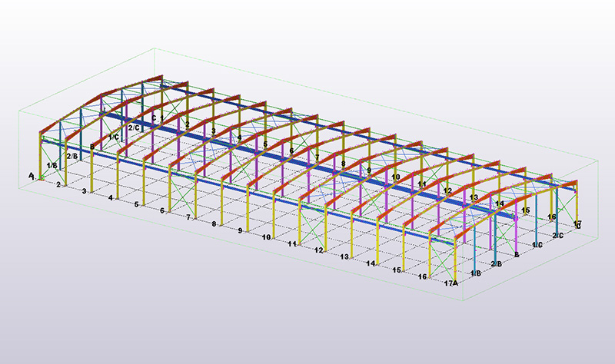Click far-side grid label 7 on axis C
Screen dimensions: 615x364
(317, 157)
